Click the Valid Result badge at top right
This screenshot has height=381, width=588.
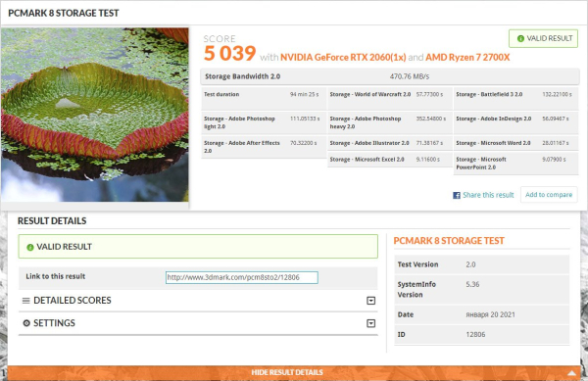543,38
